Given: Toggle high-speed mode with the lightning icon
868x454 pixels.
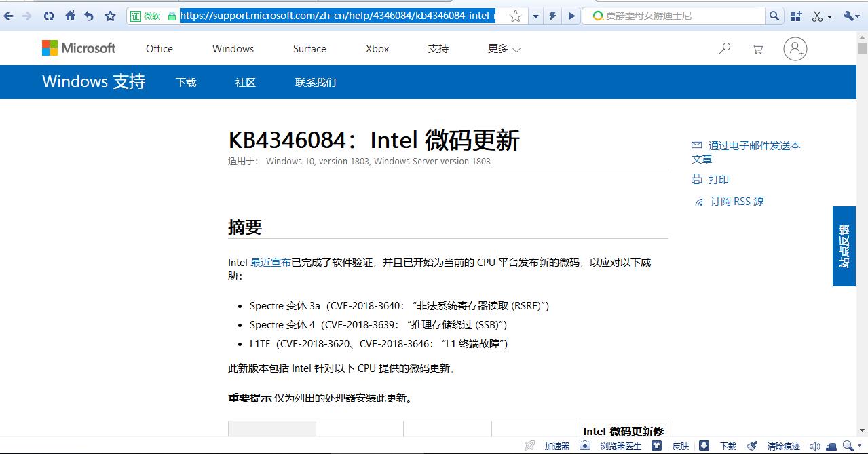Looking at the screenshot, I should pyautogui.click(x=551, y=16).
